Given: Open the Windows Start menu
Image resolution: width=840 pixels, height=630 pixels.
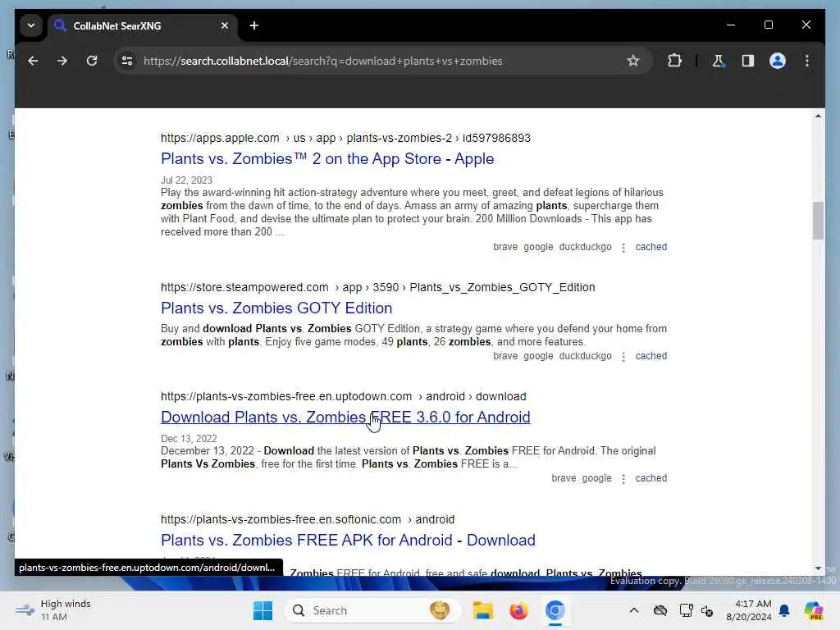Looking at the screenshot, I should click(x=262, y=610).
